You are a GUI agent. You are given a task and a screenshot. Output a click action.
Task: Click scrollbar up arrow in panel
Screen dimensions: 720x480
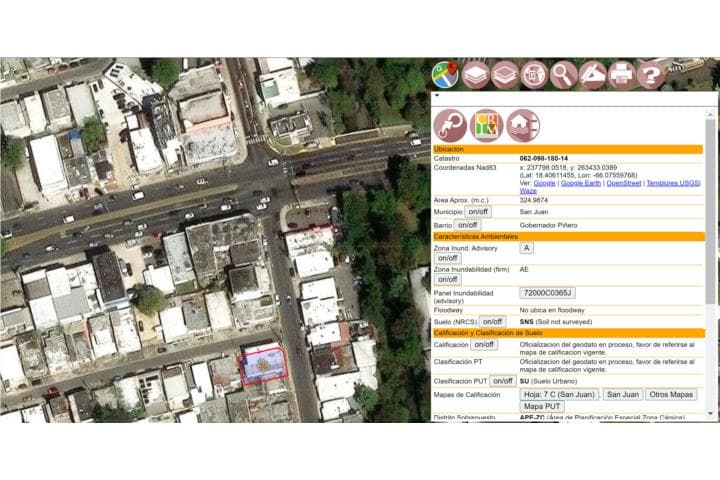[x=711, y=114]
